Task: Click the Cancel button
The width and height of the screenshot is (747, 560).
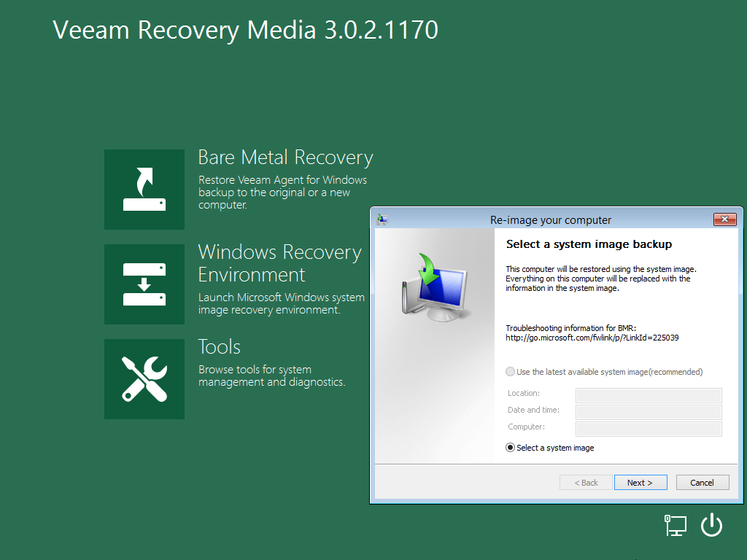Action: tap(703, 483)
